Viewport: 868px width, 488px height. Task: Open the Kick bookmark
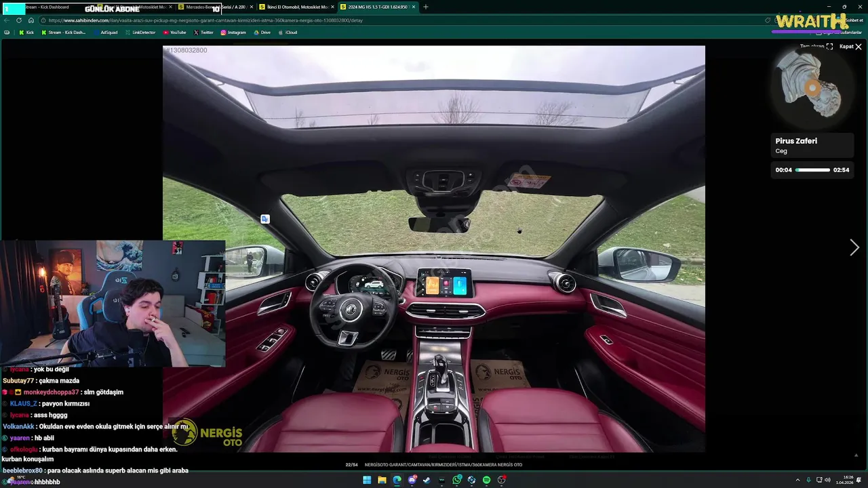26,33
